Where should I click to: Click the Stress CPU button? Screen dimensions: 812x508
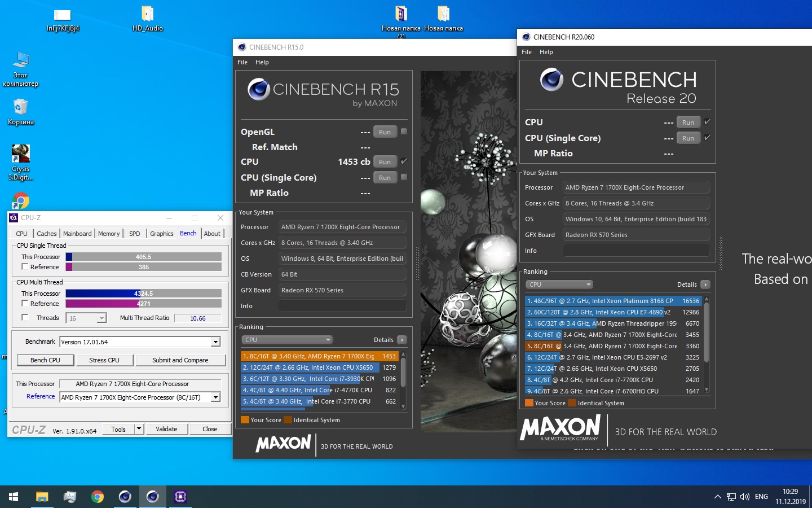point(104,360)
